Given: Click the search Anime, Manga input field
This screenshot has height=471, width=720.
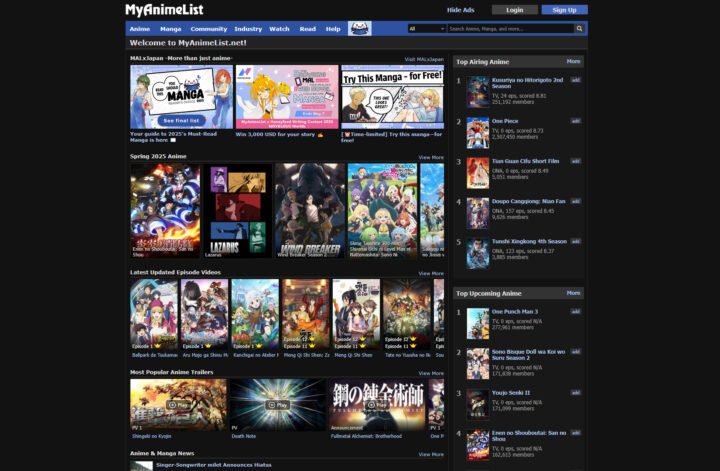Looking at the screenshot, I should click(x=511, y=28).
